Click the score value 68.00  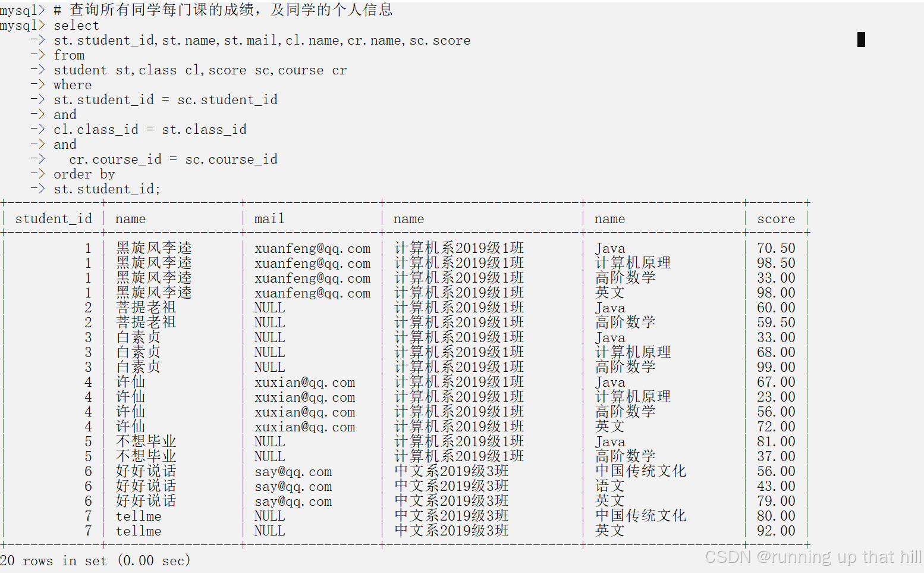(776, 352)
